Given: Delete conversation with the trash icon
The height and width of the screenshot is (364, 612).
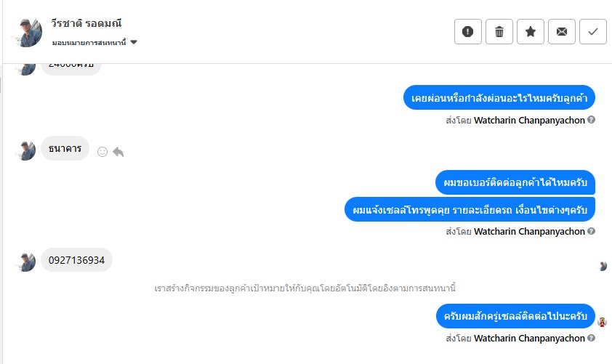Looking at the screenshot, I should [x=499, y=31].
